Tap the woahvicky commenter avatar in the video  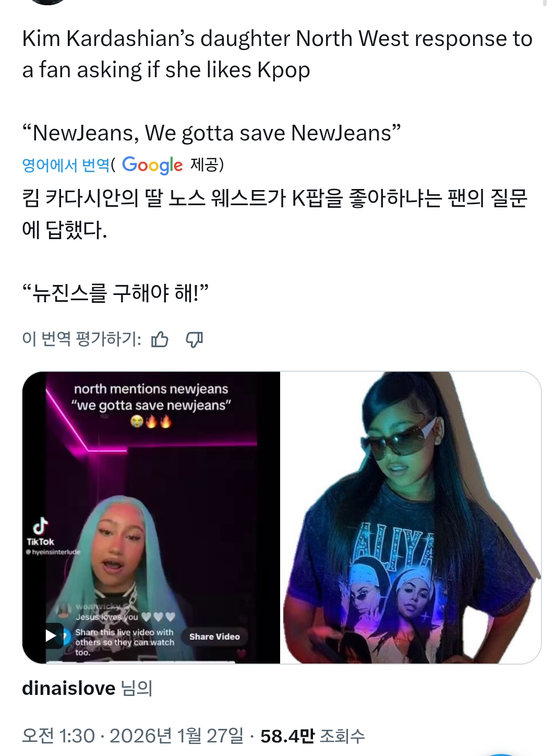(x=64, y=610)
